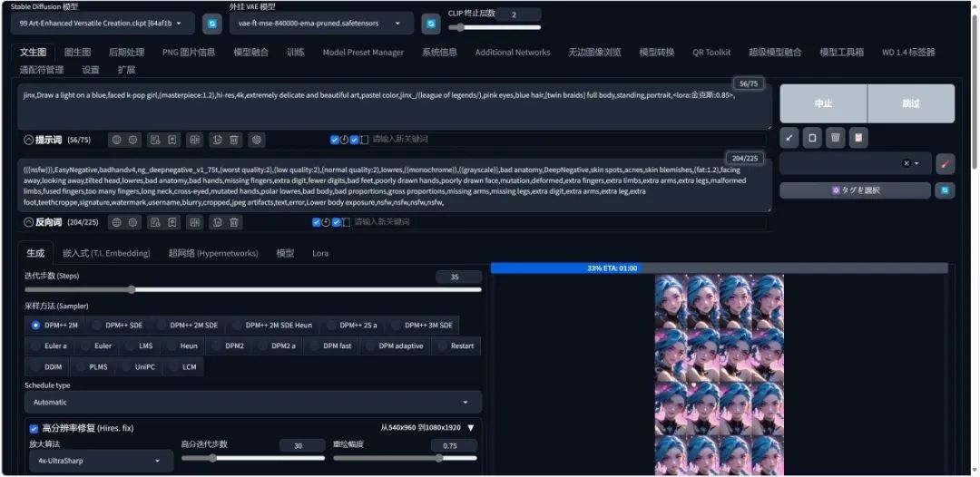
Task: Collapse the 提示词 prompt section
Action: pyautogui.click(x=28, y=140)
